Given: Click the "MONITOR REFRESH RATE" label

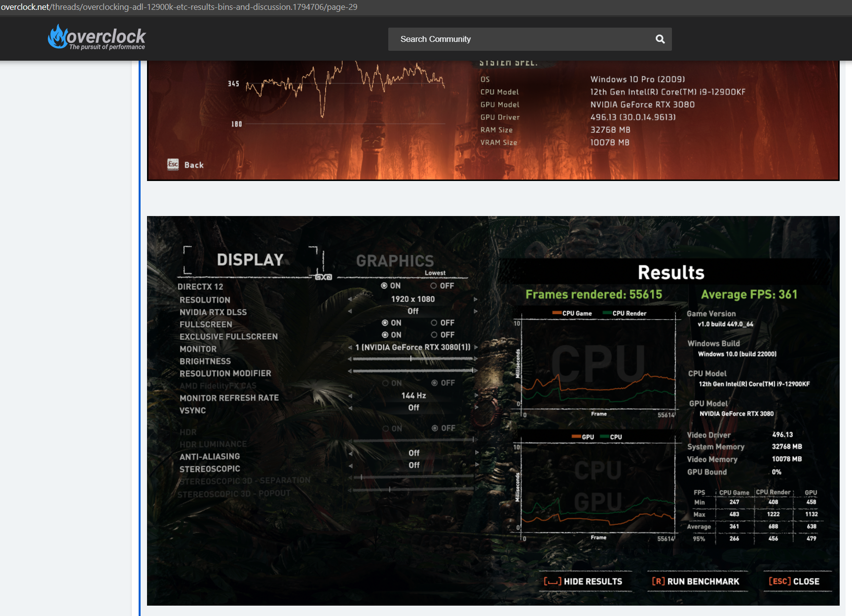Looking at the screenshot, I should click(x=229, y=398).
